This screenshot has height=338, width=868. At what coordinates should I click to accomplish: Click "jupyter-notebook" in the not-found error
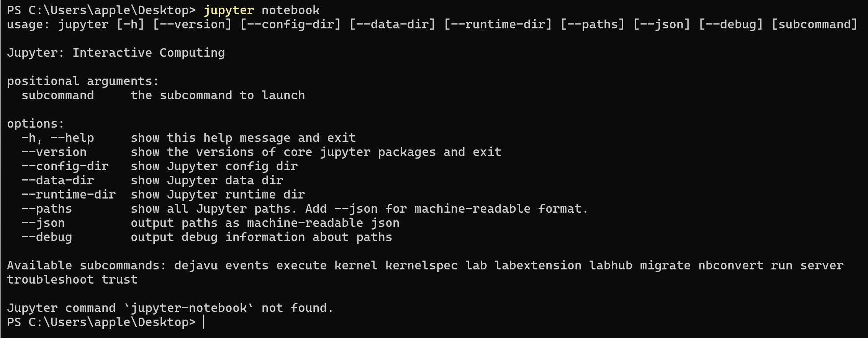188,308
